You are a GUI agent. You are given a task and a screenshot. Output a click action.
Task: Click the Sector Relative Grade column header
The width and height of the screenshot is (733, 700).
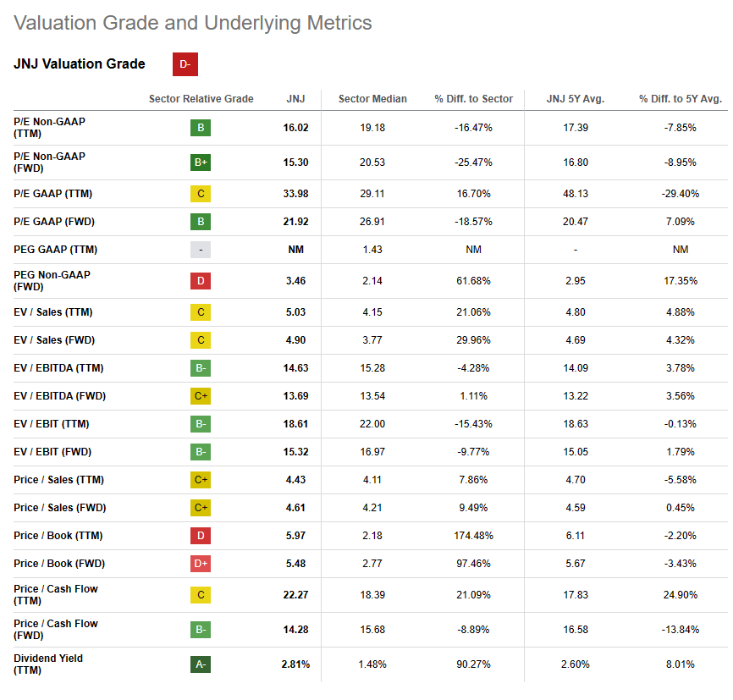201,99
